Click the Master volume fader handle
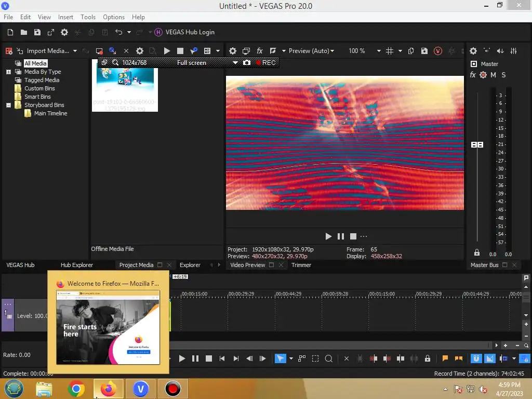Screen dimensions: 532x399 [x=477, y=145]
